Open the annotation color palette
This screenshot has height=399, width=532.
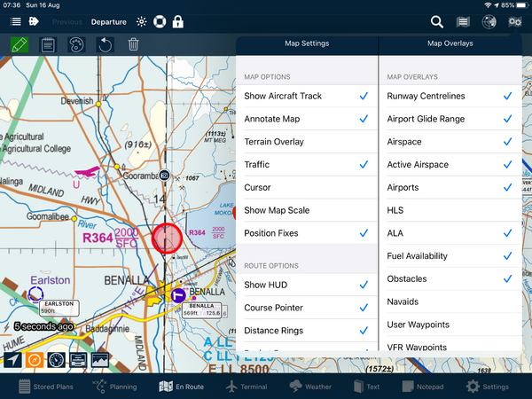pos(76,44)
